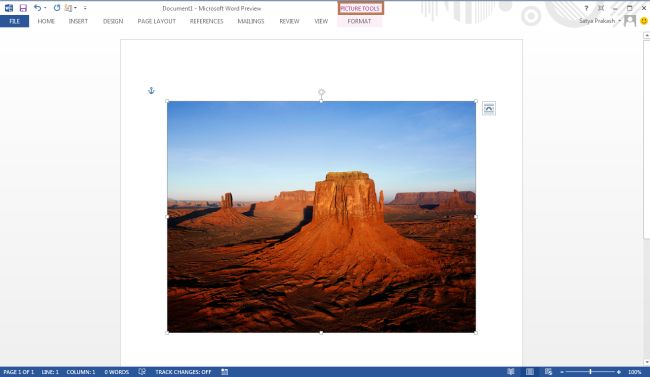Go to the REFERENCES tab
Screen dimensions: 650x377
click(x=206, y=21)
